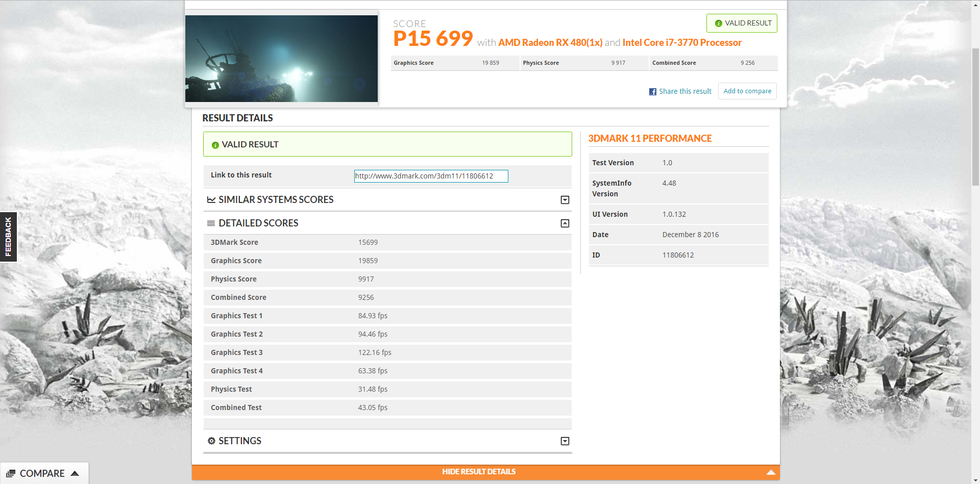980x484 pixels.
Task: Click the checkmark icon on the Valid Result badge
Action: pos(718,23)
